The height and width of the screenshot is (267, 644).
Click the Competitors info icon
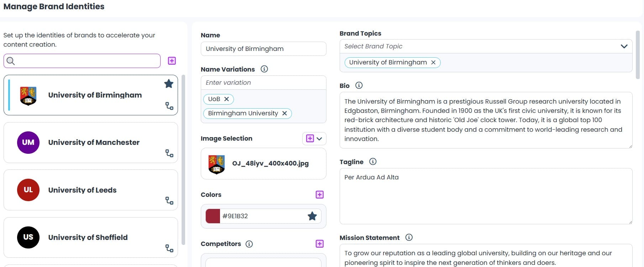[x=249, y=244]
